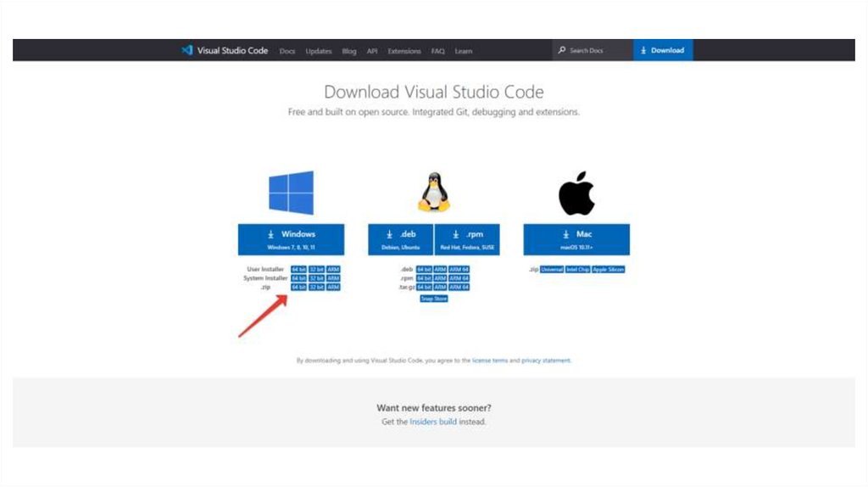Select System Installer 32 bit for Windows
Image resolution: width=868 pixels, height=487 pixels.
coord(316,278)
